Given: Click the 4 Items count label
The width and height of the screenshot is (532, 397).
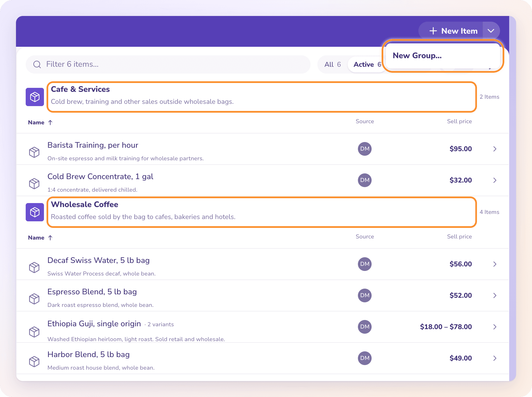Looking at the screenshot, I should (489, 212).
